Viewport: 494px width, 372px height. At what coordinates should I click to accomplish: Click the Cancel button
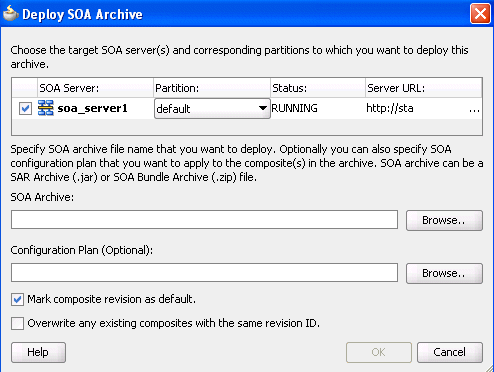450,352
